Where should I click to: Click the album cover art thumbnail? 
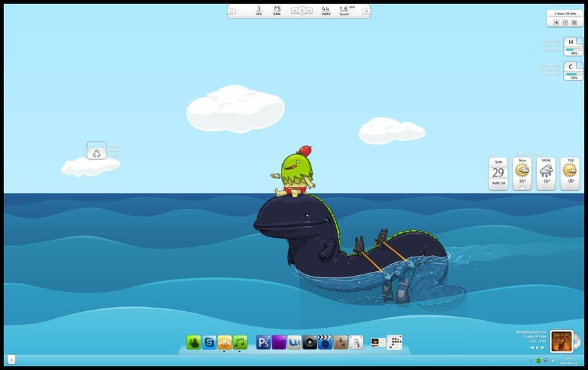pyautogui.click(x=562, y=342)
